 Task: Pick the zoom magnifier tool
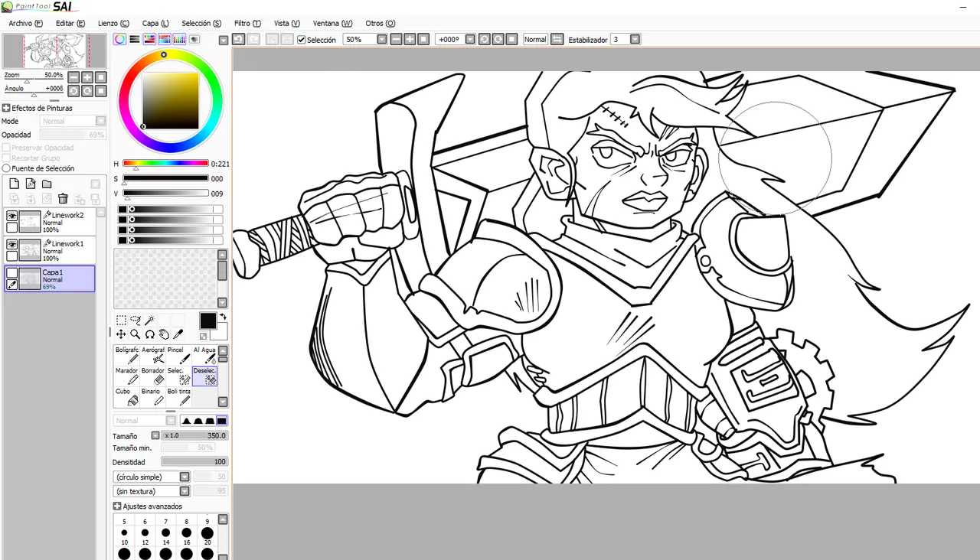136,334
